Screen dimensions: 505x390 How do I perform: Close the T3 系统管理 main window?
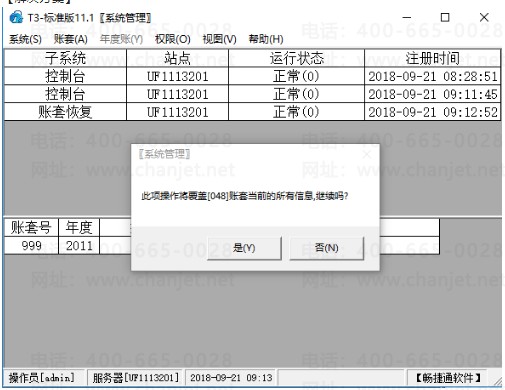pos(484,17)
